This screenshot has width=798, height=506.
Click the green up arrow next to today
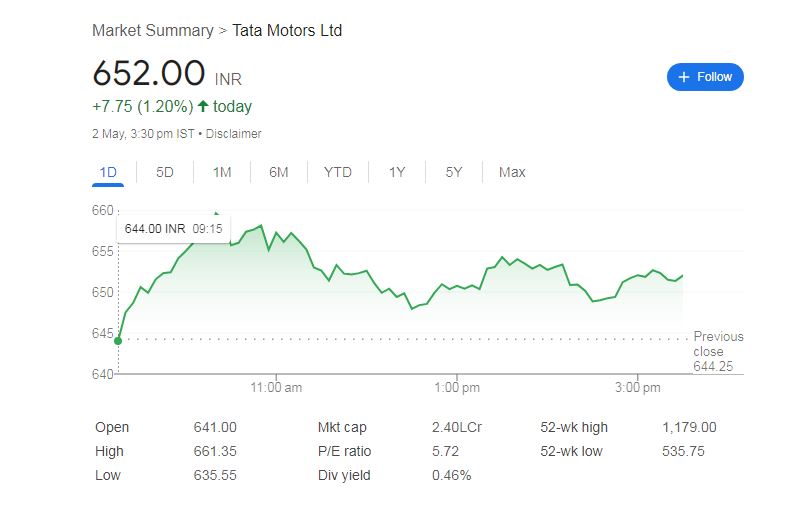pos(203,106)
